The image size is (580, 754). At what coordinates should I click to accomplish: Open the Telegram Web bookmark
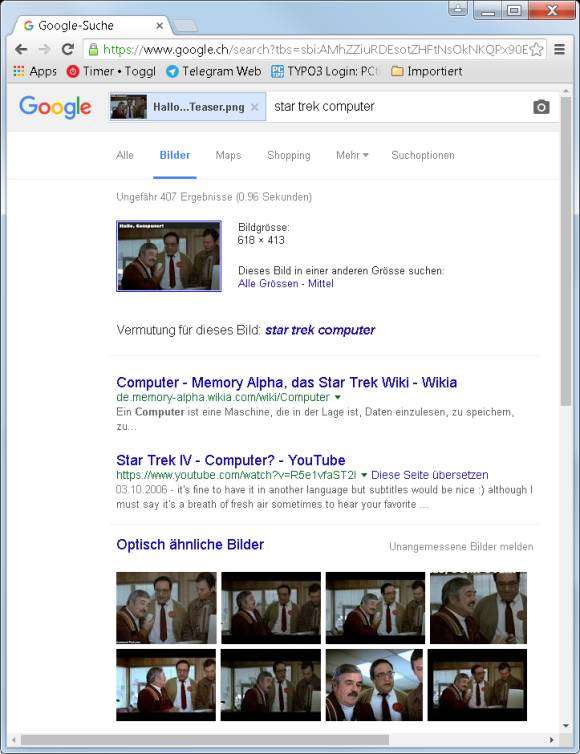coord(214,71)
